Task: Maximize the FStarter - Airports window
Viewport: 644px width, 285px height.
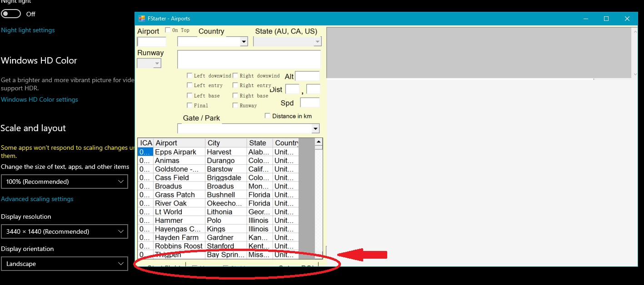Action: pos(606,19)
